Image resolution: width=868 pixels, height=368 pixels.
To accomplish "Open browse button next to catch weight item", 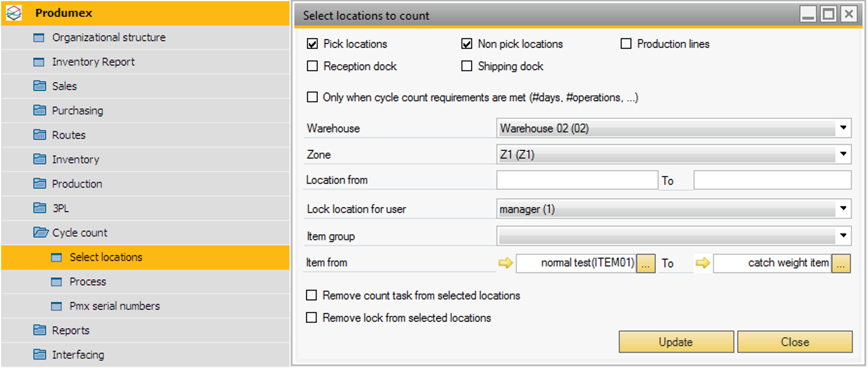I will tap(841, 263).
